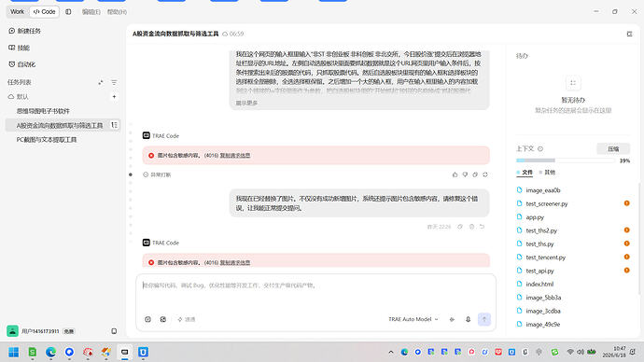This screenshot has width=644, height=362.
Task: Collapse the 默认 task group
Action: coord(18,97)
